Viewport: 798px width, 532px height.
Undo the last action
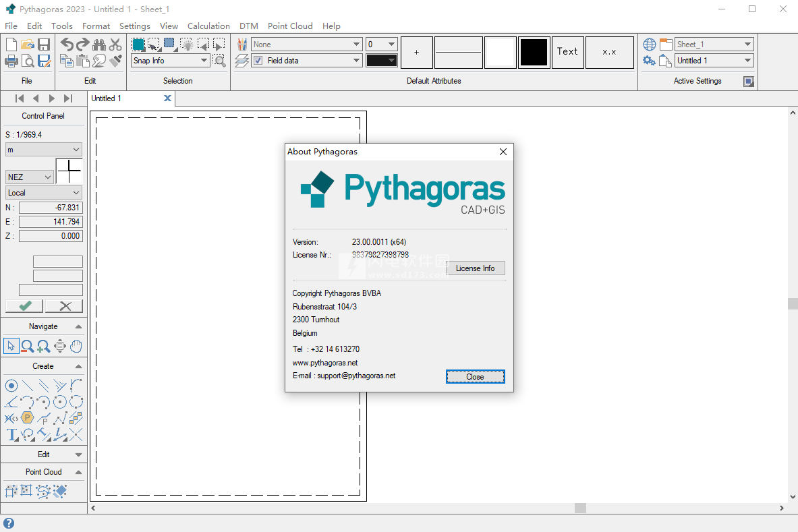(x=67, y=45)
